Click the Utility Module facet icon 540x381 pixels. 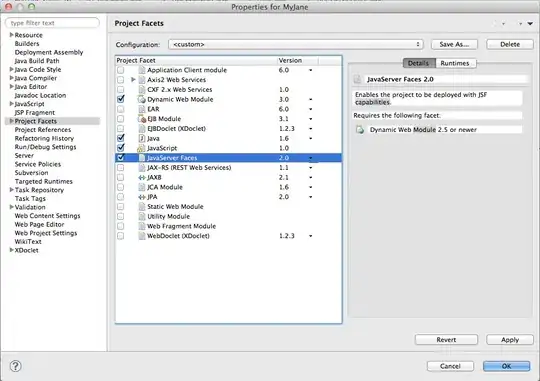tap(142, 216)
